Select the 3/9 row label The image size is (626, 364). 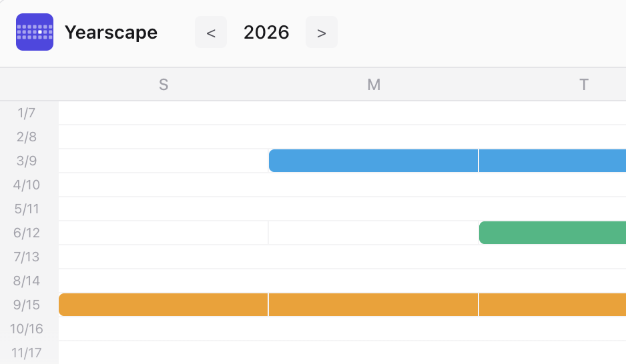[x=27, y=161]
